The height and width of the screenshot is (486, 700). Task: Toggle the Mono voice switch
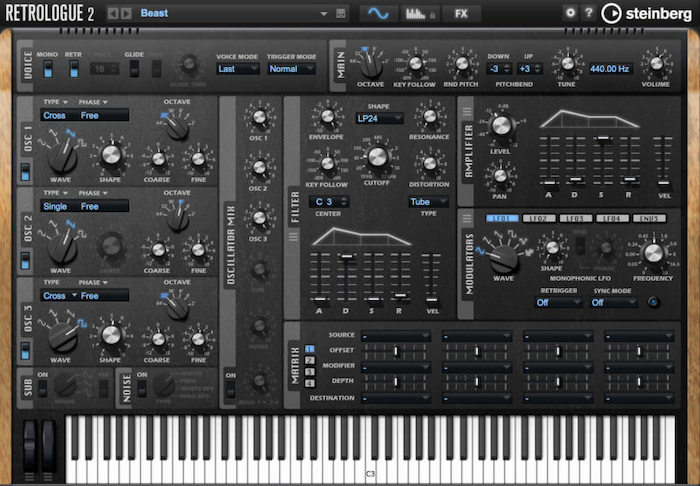pos(46,68)
